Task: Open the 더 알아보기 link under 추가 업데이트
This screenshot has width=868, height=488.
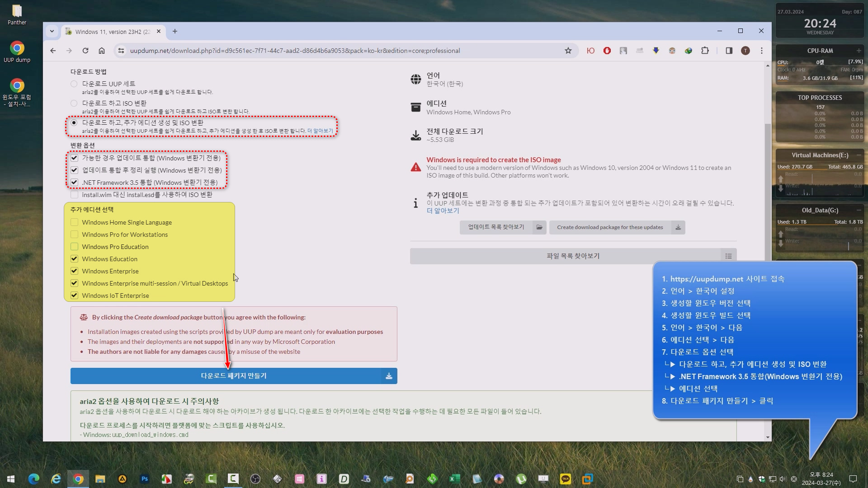Action: point(443,211)
